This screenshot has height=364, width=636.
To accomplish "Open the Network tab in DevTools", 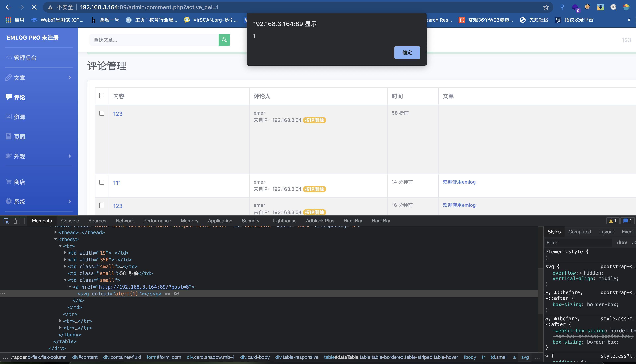I will pyautogui.click(x=125, y=221).
